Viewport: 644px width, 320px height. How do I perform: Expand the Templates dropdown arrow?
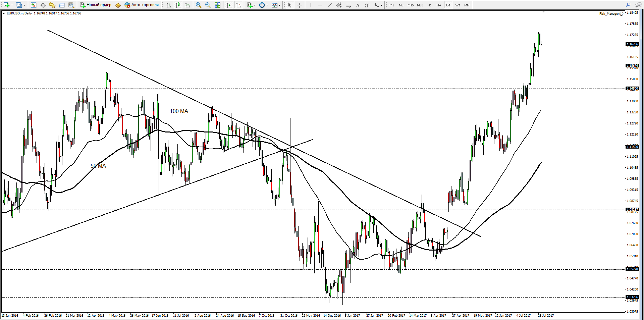pyautogui.click(x=279, y=5)
